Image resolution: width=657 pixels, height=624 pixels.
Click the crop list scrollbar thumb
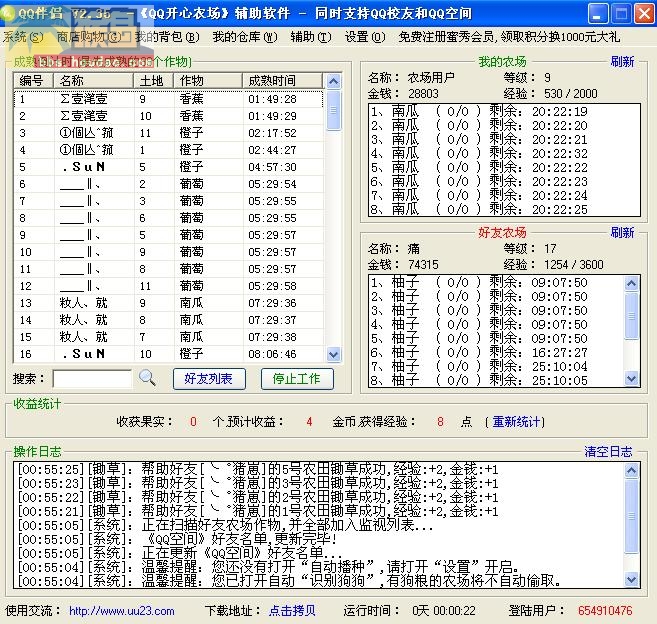point(334,110)
